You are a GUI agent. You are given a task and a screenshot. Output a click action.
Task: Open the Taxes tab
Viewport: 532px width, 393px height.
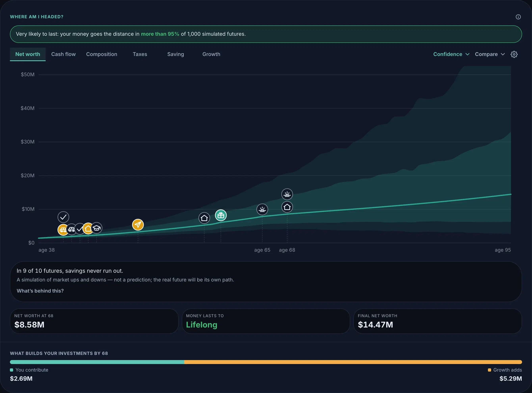click(x=140, y=54)
